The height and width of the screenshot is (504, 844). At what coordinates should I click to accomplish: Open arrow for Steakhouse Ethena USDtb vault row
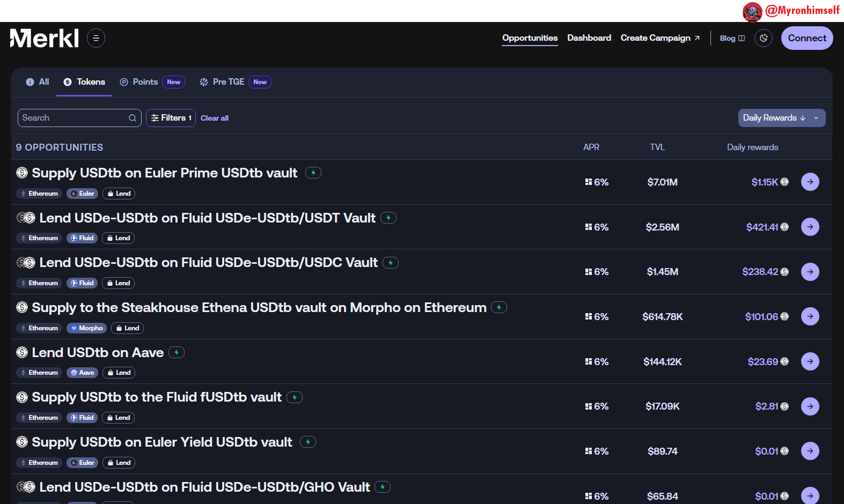click(810, 316)
